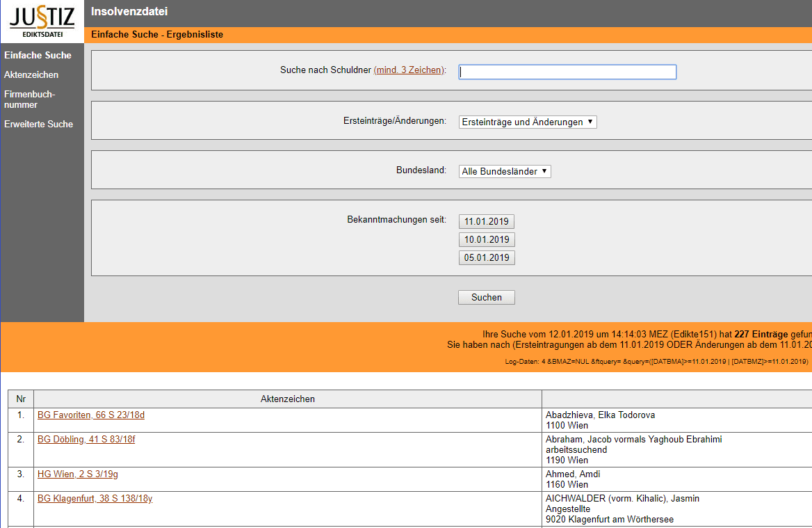This screenshot has width=812, height=528.
Task: Open the Aktenzeichen search page
Action: [x=31, y=74]
